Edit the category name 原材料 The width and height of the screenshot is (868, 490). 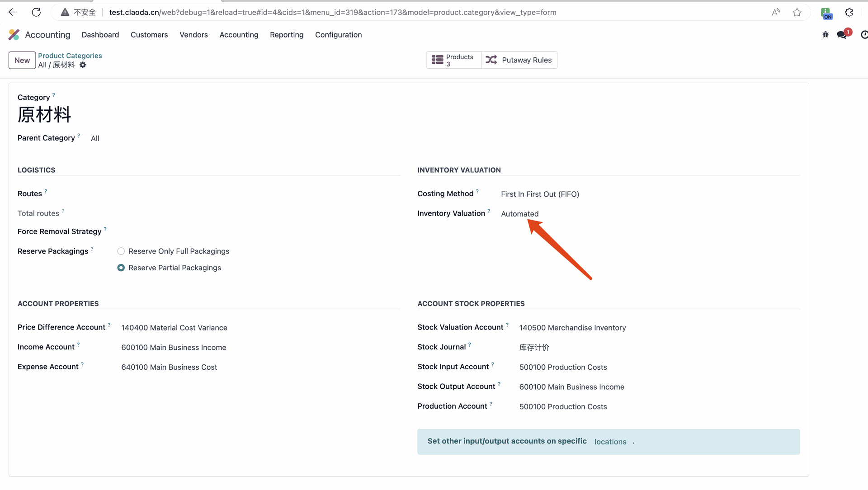click(44, 115)
